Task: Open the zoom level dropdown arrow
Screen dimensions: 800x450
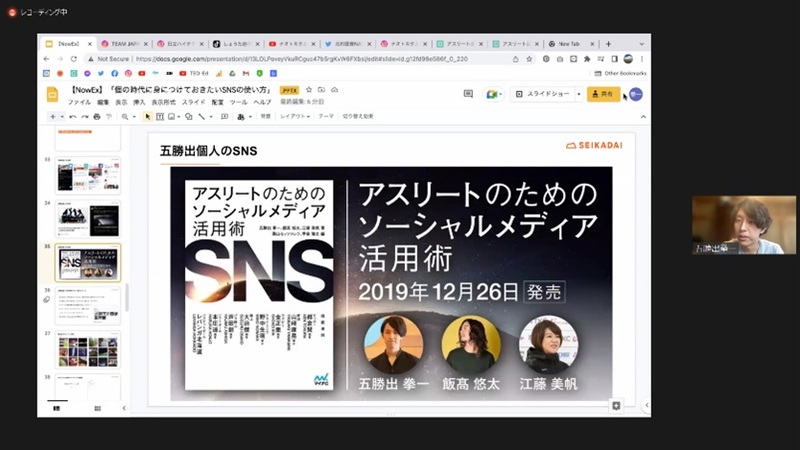Action: 134,117
